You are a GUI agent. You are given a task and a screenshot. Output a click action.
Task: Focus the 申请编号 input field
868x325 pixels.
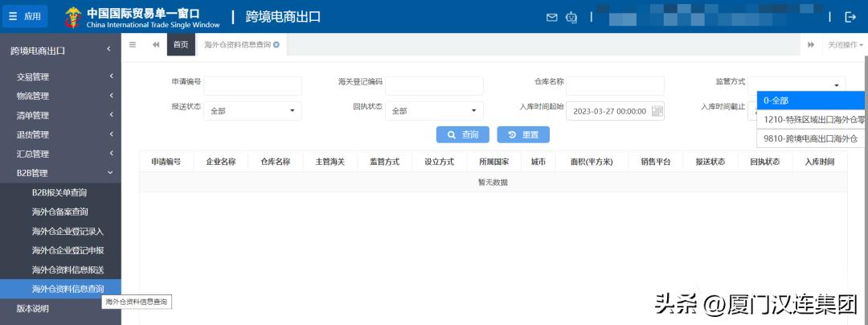(252, 86)
